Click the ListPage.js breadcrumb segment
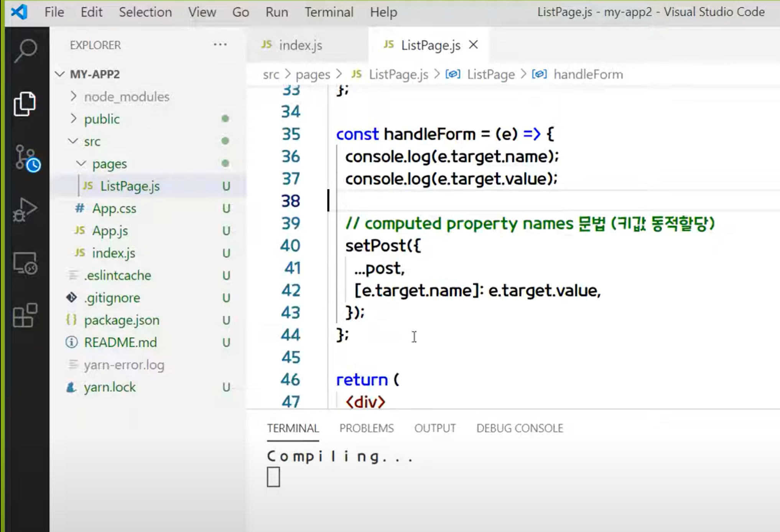Viewport: 780px width, 532px height. tap(398, 74)
